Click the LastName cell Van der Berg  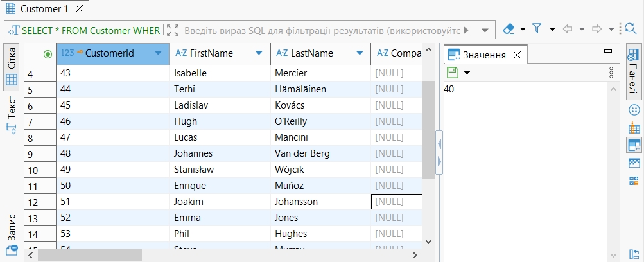321,153
